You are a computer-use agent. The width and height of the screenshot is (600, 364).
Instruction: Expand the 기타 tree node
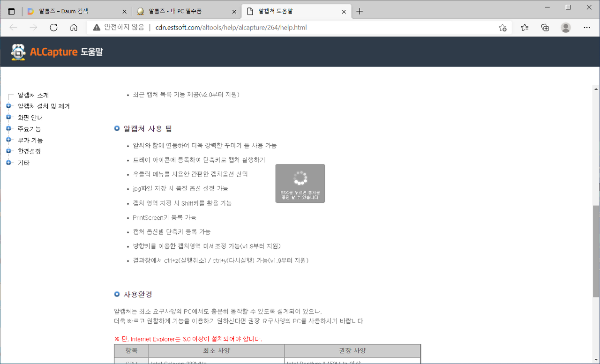coord(8,162)
